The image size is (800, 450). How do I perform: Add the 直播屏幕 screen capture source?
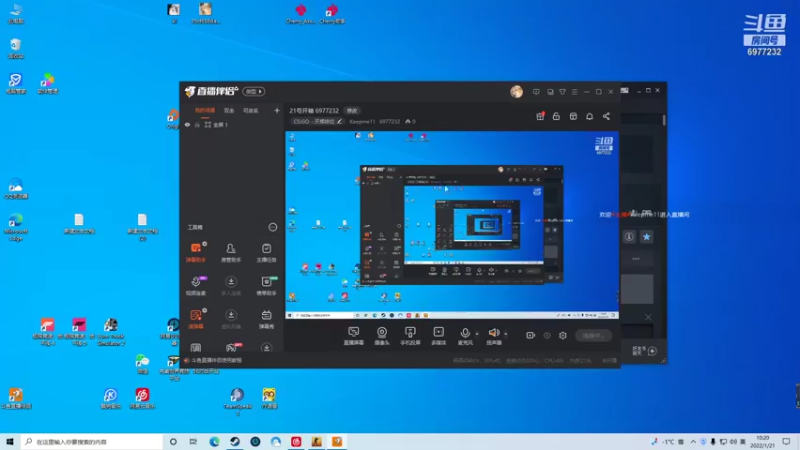[354, 336]
